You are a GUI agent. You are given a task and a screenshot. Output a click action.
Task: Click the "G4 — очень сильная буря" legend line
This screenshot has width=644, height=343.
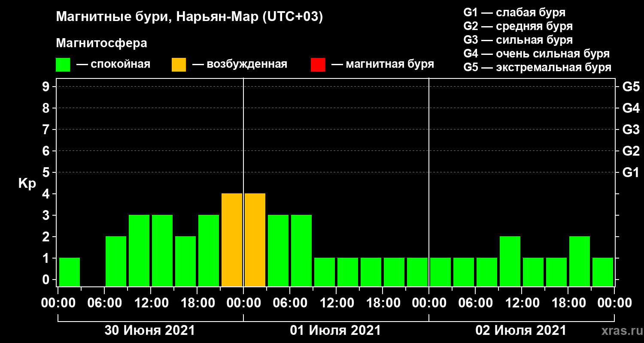click(x=537, y=54)
